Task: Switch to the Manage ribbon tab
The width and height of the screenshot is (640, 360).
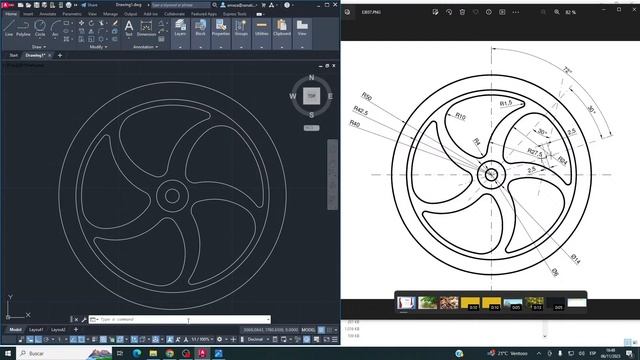Action: pos(110,14)
